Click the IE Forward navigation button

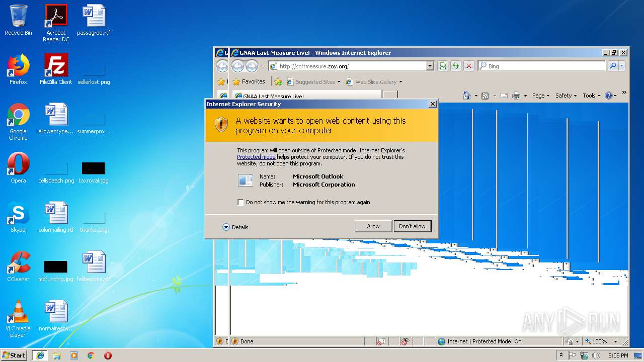(252, 66)
